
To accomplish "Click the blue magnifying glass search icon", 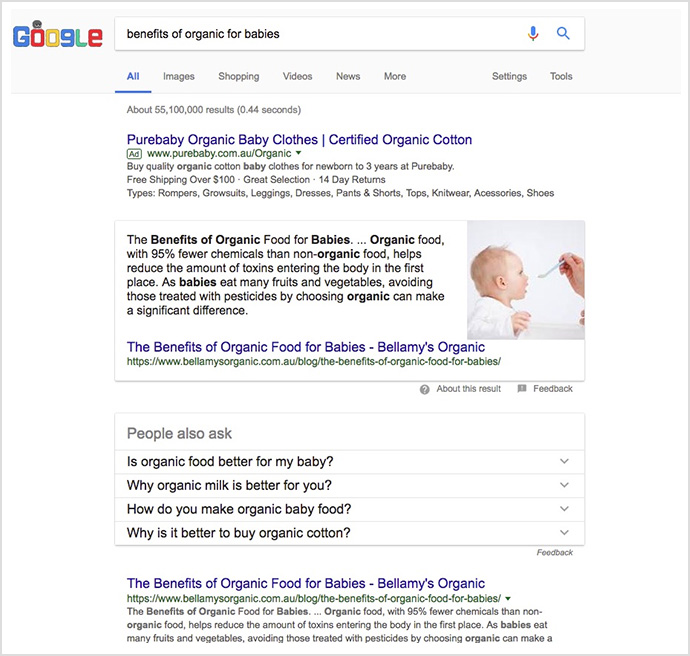I will coord(563,33).
